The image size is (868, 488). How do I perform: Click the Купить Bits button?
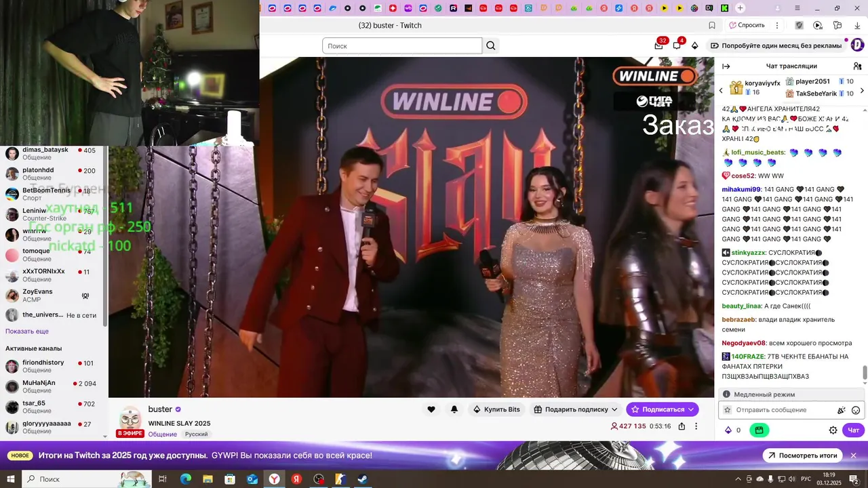click(x=496, y=409)
